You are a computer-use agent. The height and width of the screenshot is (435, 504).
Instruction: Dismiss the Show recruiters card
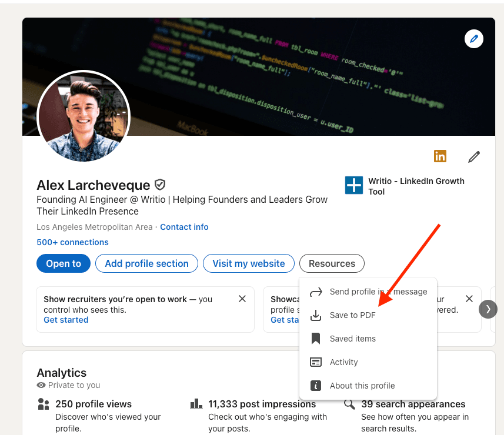click(x=242, y=299)
